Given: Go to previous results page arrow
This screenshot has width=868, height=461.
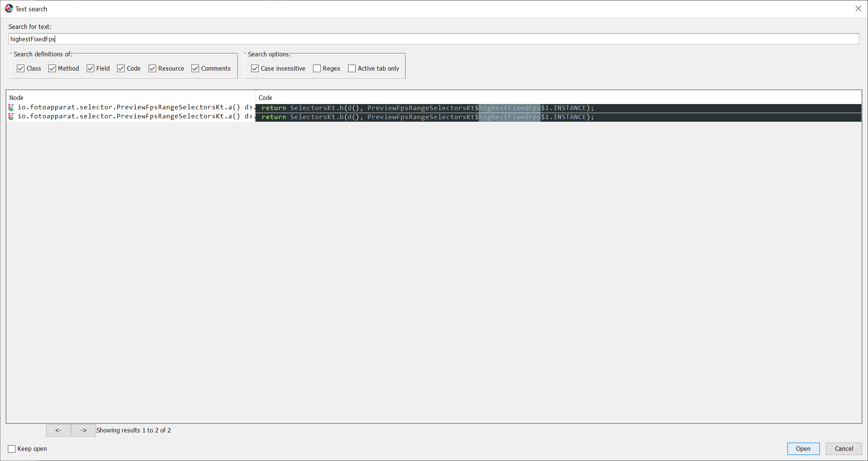Looking at the screenshot, I should click(59, 430).
